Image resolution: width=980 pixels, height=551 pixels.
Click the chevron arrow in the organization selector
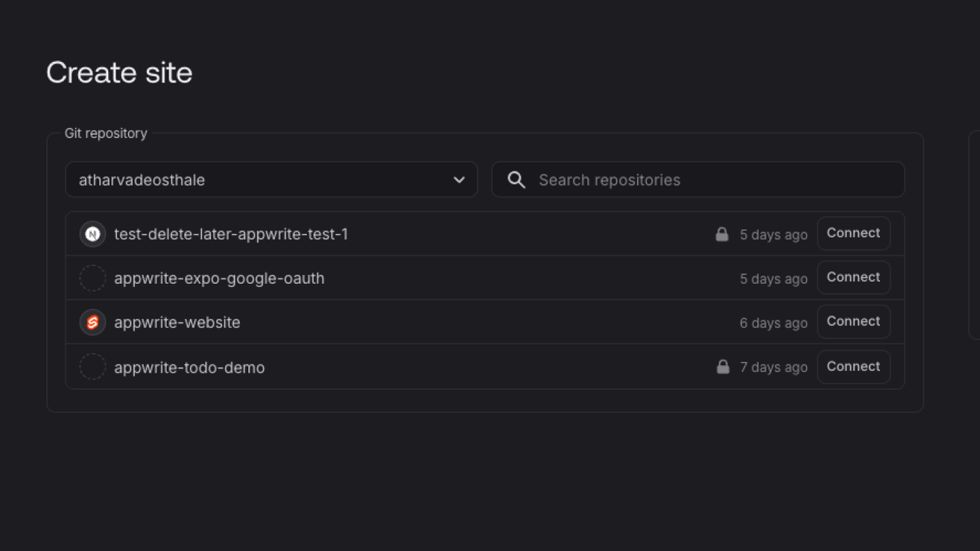click(x=459, y=179)
